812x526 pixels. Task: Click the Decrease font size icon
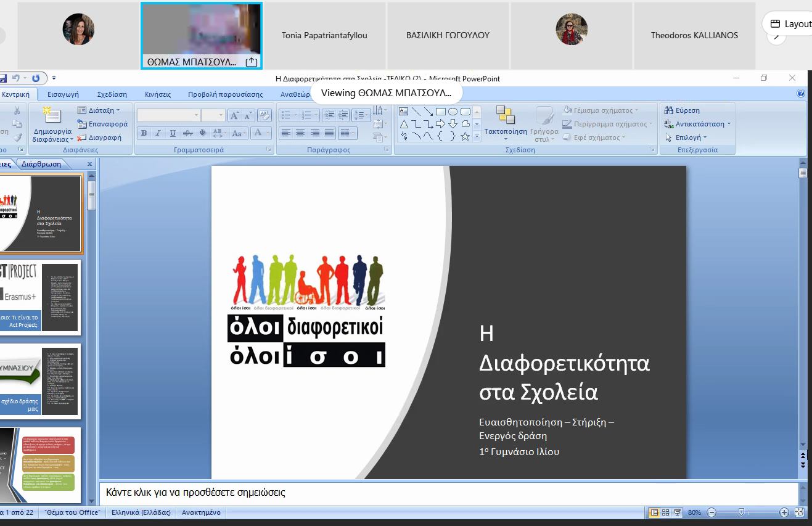pyautogui.click(x=248, y=115)
